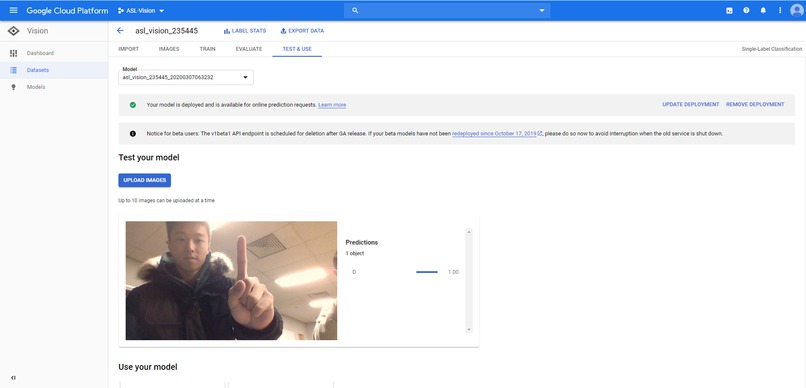This screenshot has width=806, height=388.
Task: Click into the top search bar
Action: [x=447, y=10]
